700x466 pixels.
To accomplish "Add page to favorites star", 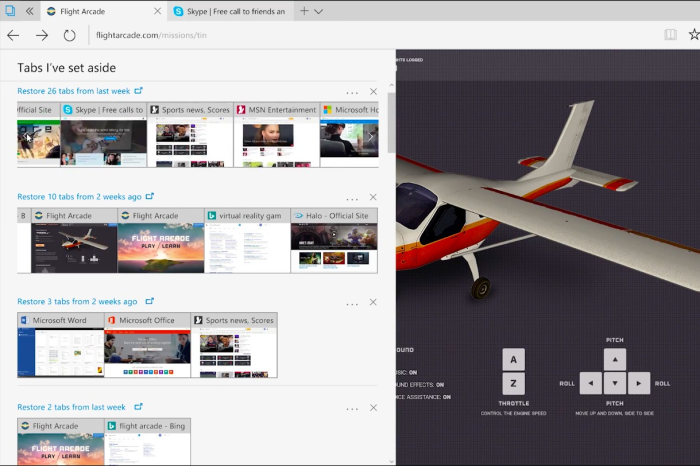I will point(694,34).
